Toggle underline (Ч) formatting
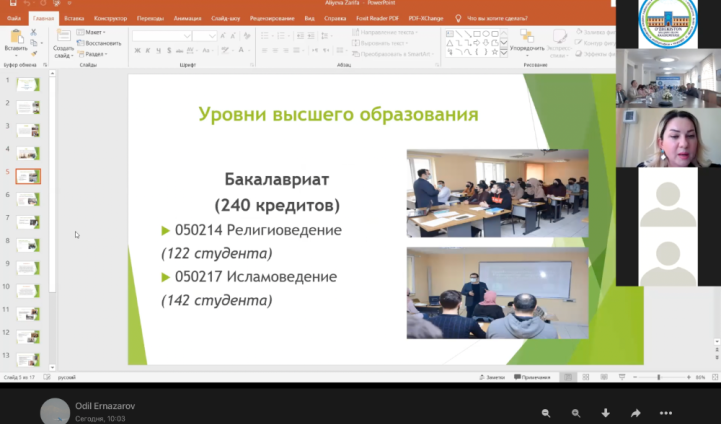The width and height of the screenshot is (721, 424). (158, 51)
